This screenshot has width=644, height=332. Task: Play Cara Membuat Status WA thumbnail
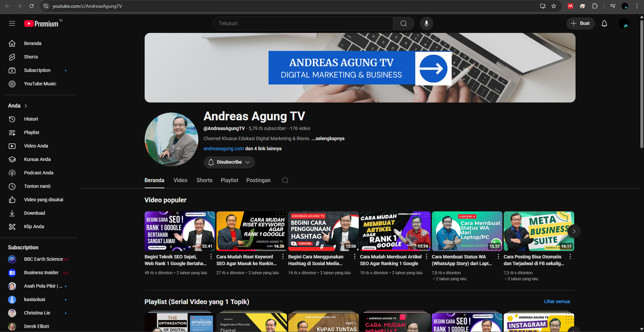pos(467,231)
